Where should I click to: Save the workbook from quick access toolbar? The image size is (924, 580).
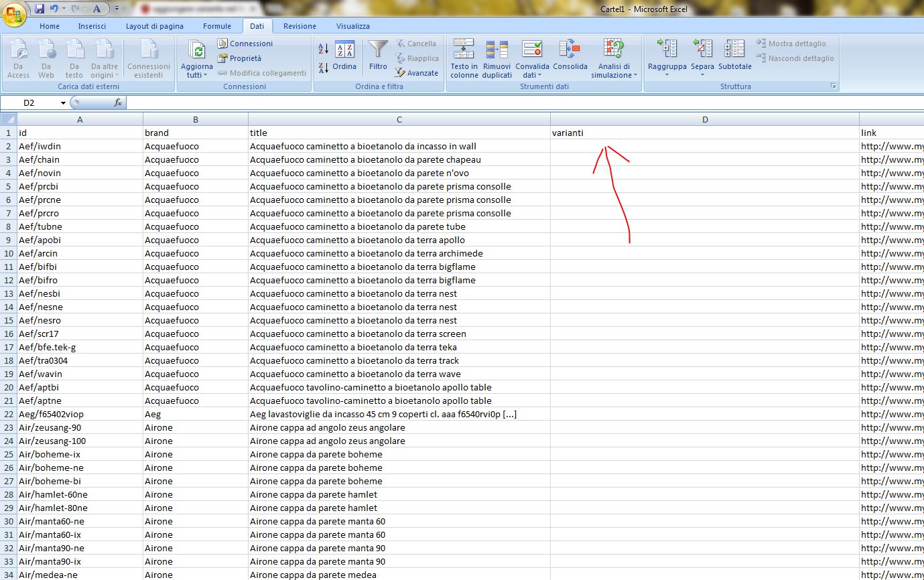click(40, 9)
